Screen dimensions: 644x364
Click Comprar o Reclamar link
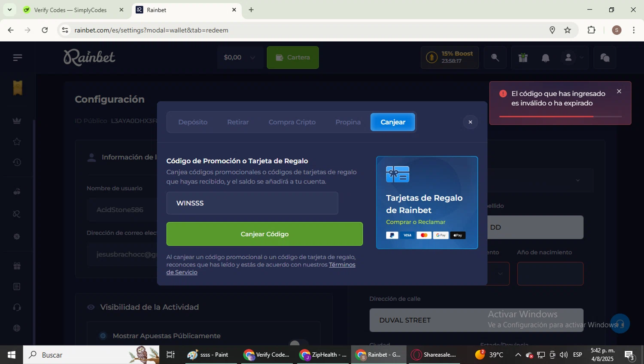[416, 222]
